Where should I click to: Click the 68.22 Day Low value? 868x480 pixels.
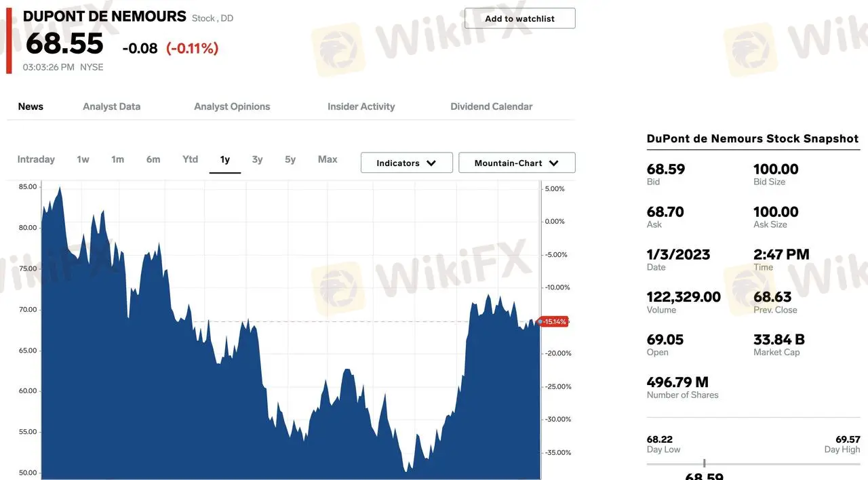(x=660, y=439)
